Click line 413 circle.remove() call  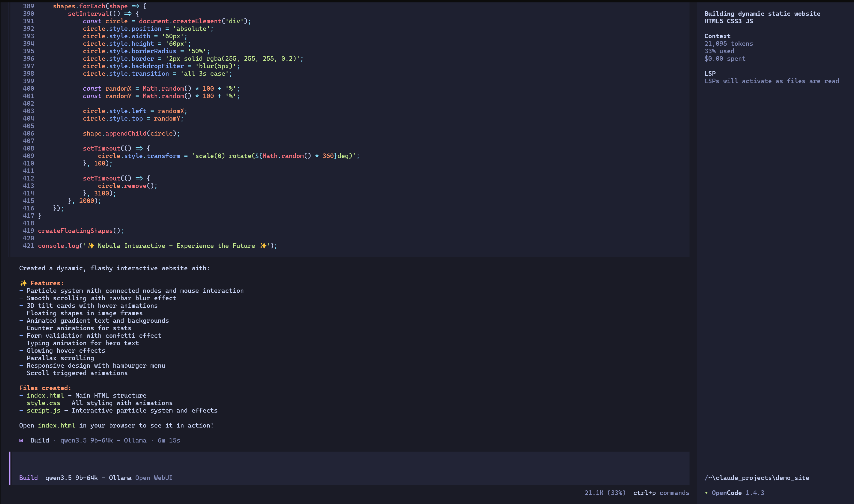point(128,186)
